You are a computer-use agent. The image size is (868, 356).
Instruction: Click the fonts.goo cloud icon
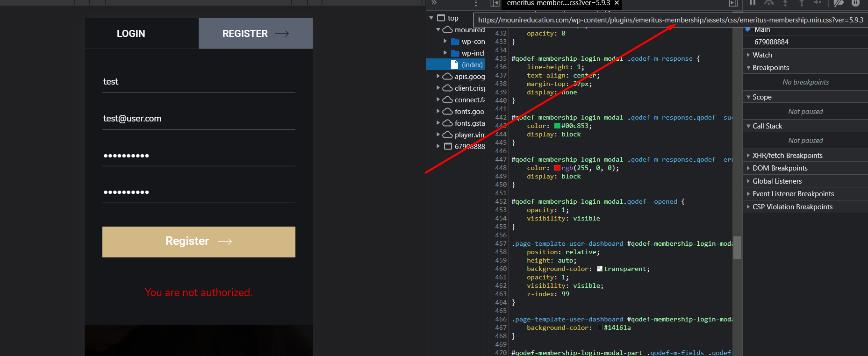(447, 111)
